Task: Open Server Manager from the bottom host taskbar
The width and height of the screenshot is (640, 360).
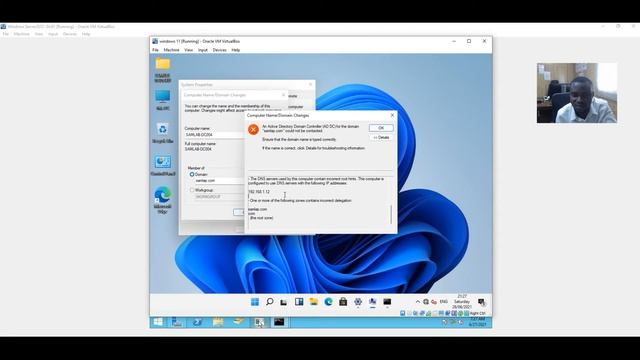Action: click(176, 322)
